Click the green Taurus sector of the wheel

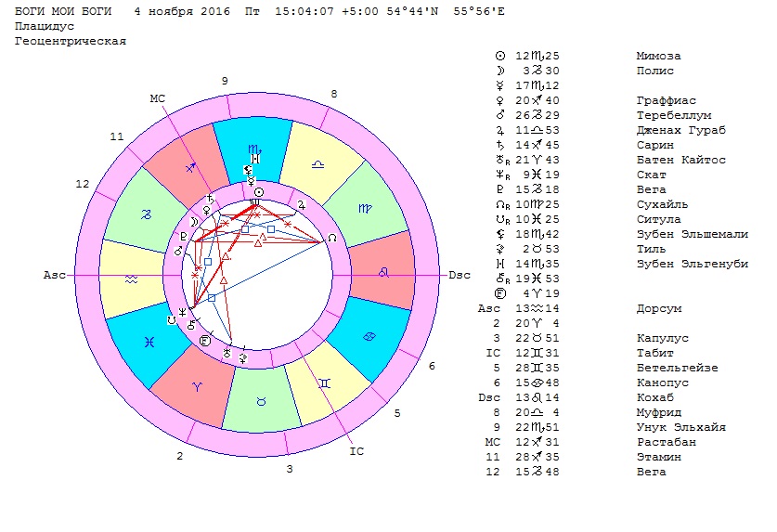coord(261,400)
